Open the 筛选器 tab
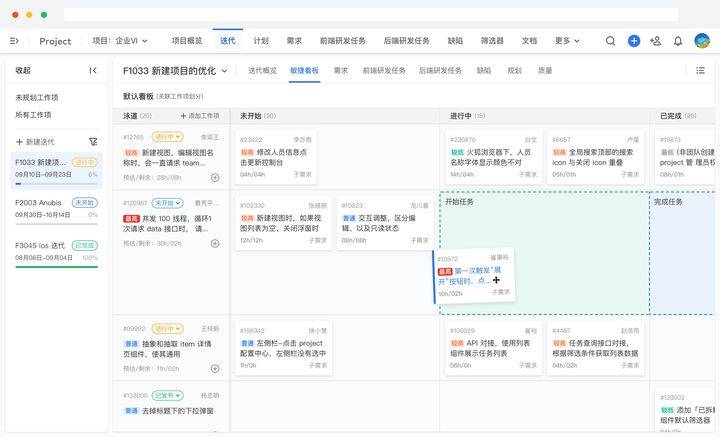720x437 pixels. tap(492, 41)
